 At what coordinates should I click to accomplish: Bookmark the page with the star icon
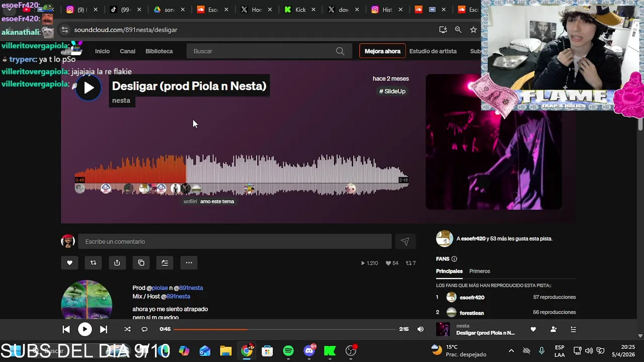(473, 30)
